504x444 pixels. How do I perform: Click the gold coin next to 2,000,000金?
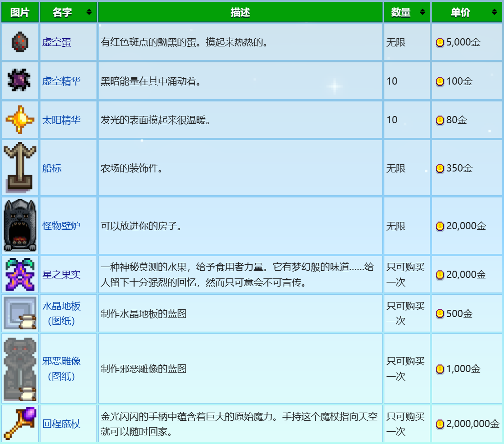coord(440,424)
